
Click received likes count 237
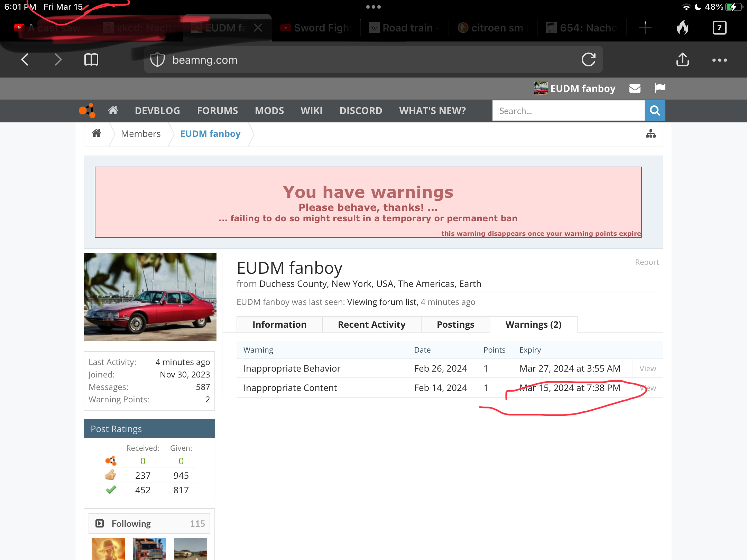[143, 476]
